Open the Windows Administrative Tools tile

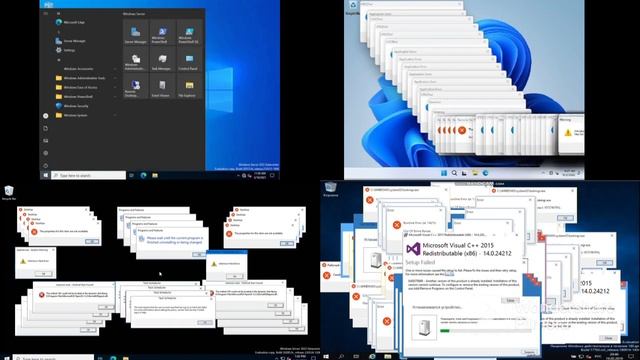tap(136, 59)
